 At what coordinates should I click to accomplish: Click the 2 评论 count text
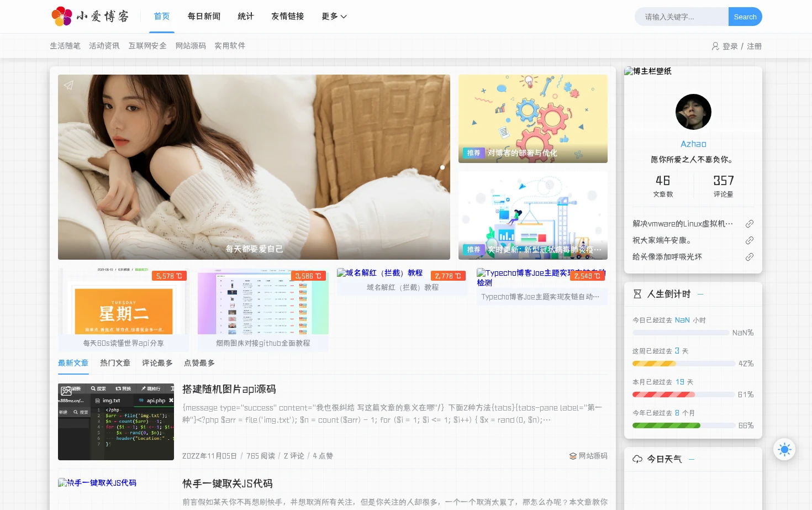tap(294, 456)
